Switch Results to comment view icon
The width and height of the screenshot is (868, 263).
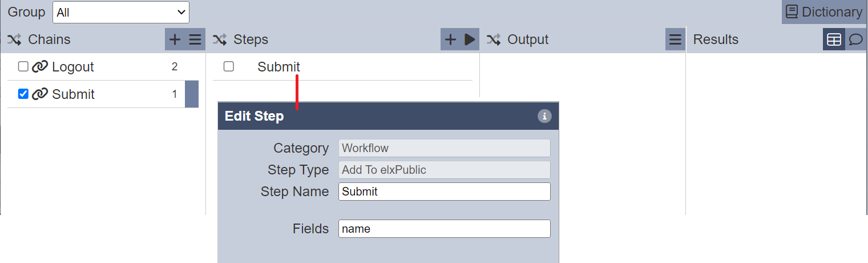point(855,39)
